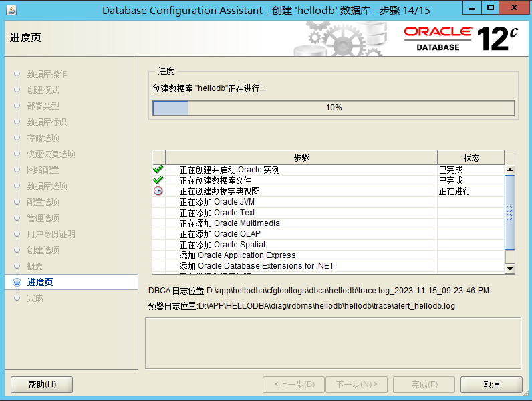Select 快速恢复选项 in the wizard sidebar
532x401 pixels.
click(51, 154)
